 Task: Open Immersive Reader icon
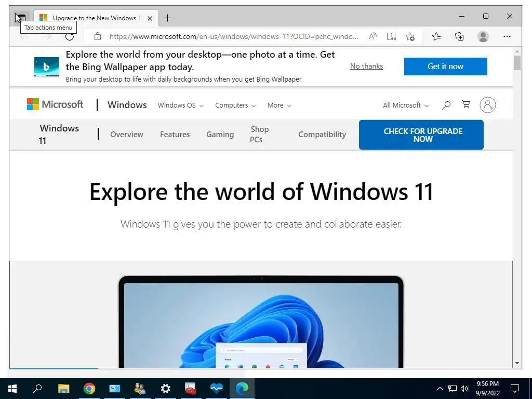click(391, 36)
